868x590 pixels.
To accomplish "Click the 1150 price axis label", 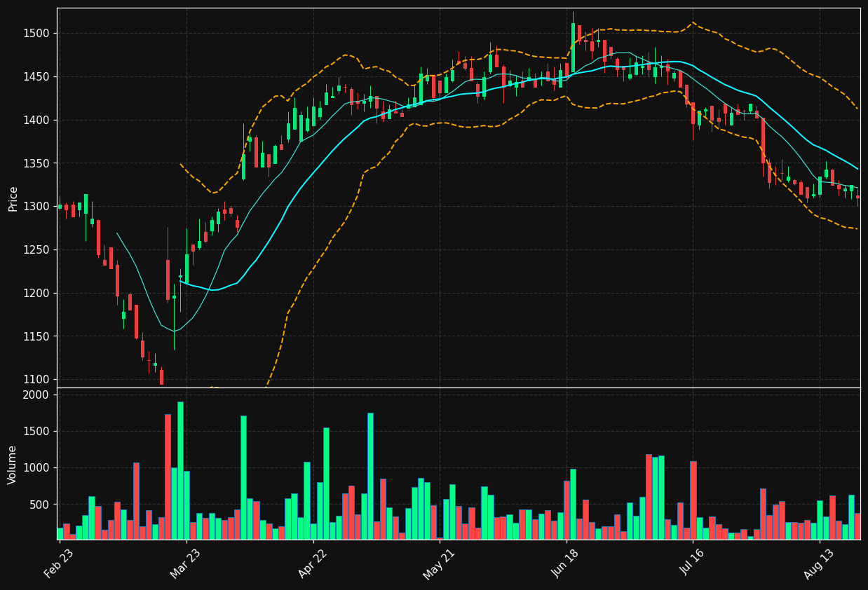I will point(38,336).
